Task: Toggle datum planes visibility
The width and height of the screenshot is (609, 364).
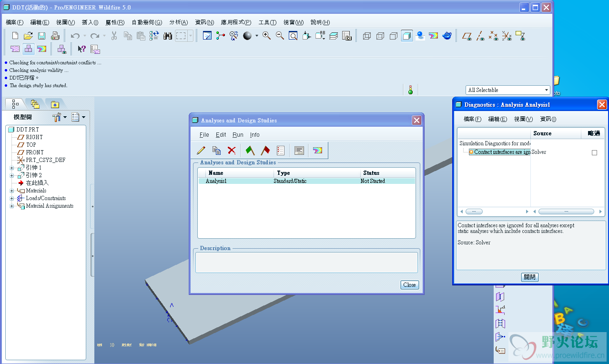Action: [x=467, y=36]
